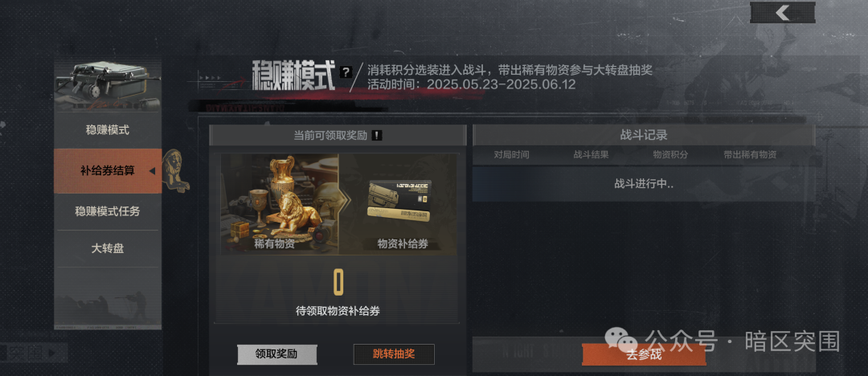Screen dimensions: 868x376
Task: Click the 去参战 orange button
Action: tap(644, 355)
